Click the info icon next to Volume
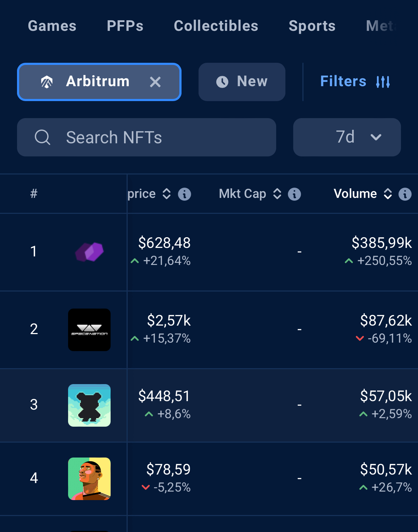This screenshot has width=418, height=532. [x=405, y=194]
